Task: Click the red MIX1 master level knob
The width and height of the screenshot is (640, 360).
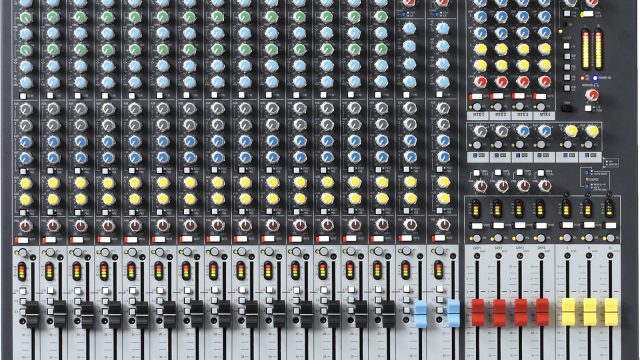Action: (x=481, y=82)
